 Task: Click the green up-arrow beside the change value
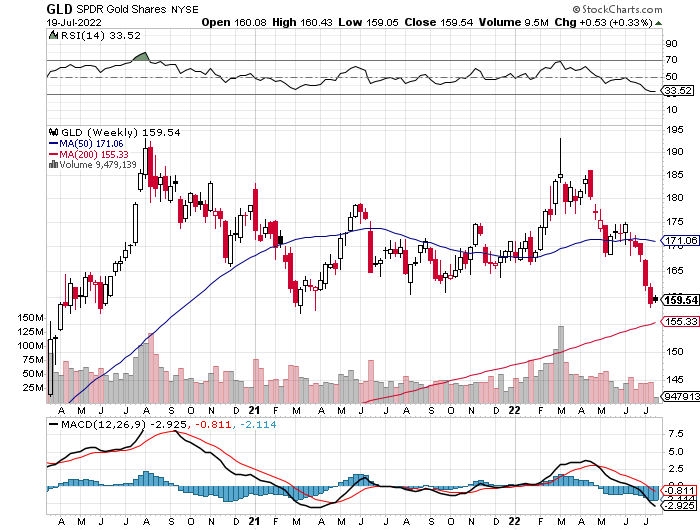tap(658, 23)
